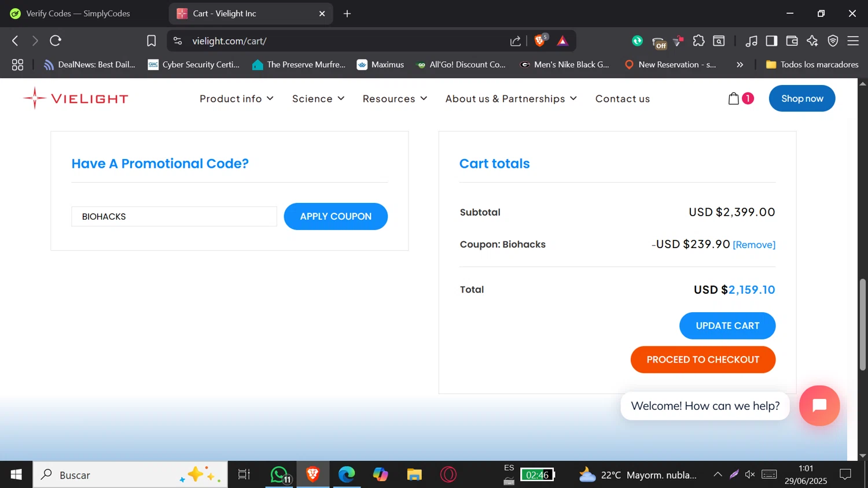The image size is (868, 488).
Task: Open the Leo AI sparkle icon
Action: pos(812,40)
